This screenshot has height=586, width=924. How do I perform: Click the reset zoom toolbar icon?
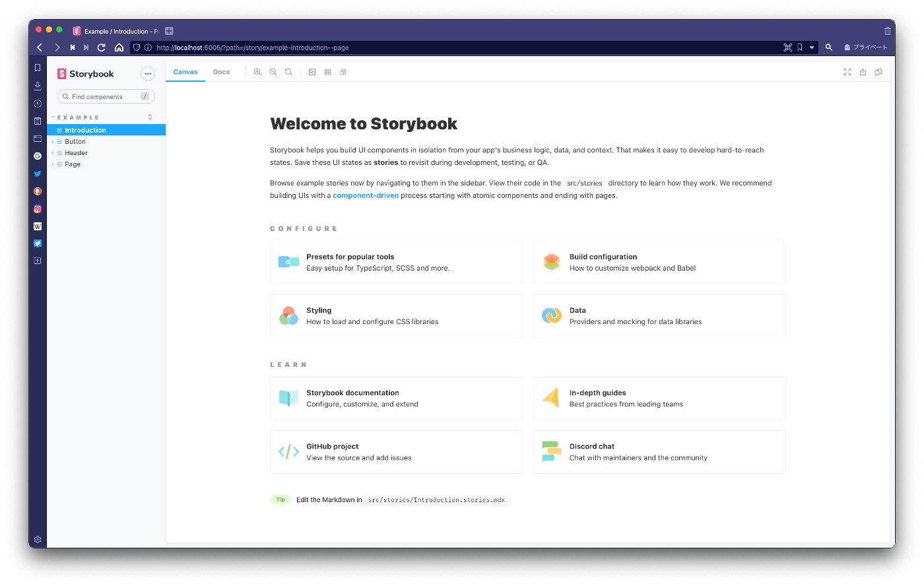pyautogui.click(x=288, y=72)
